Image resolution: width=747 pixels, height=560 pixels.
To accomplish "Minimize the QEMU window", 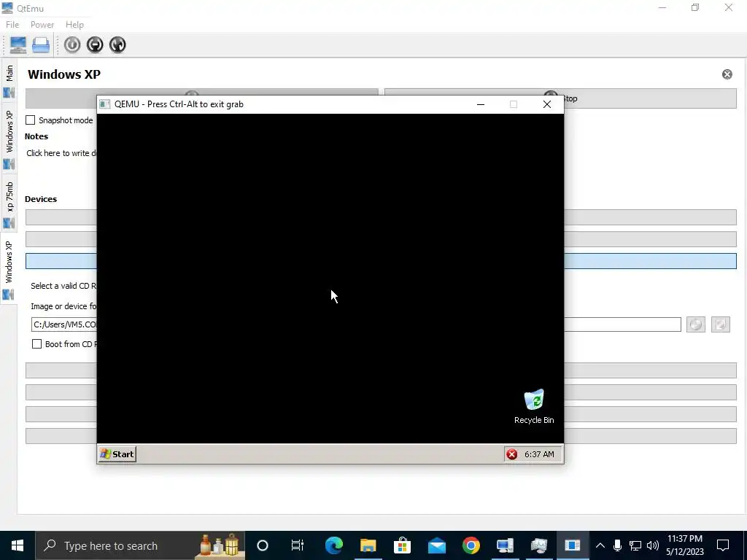I will click(481, 104).
